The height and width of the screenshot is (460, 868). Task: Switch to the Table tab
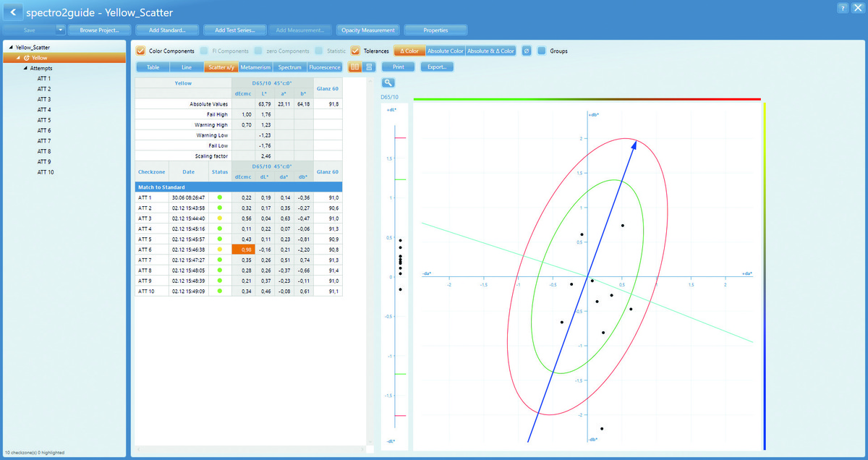(x=153, y=67)
